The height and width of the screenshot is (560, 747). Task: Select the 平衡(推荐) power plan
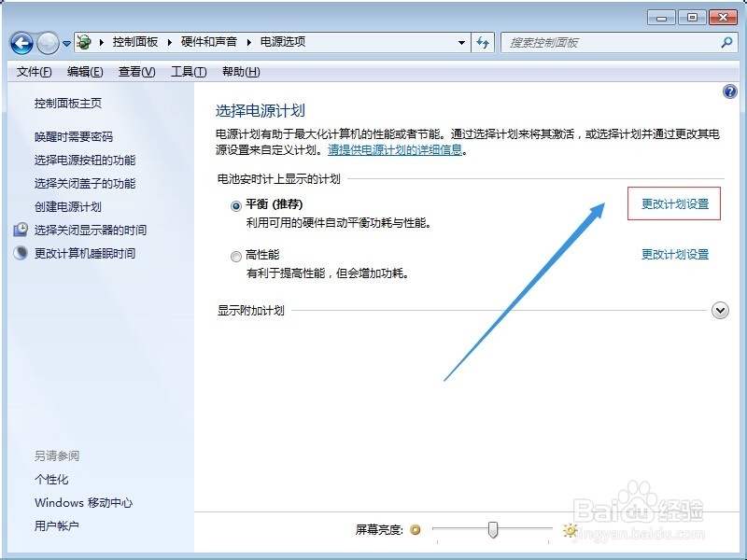(237, 203)
